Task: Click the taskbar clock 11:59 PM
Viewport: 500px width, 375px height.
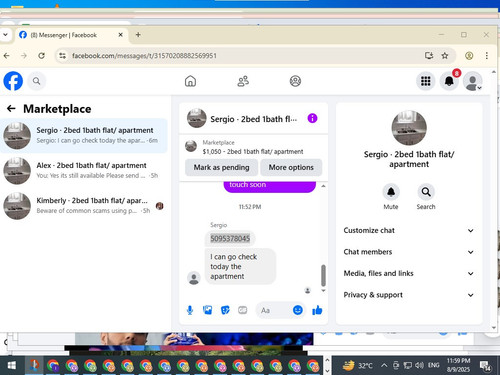Action: [458, 365]
